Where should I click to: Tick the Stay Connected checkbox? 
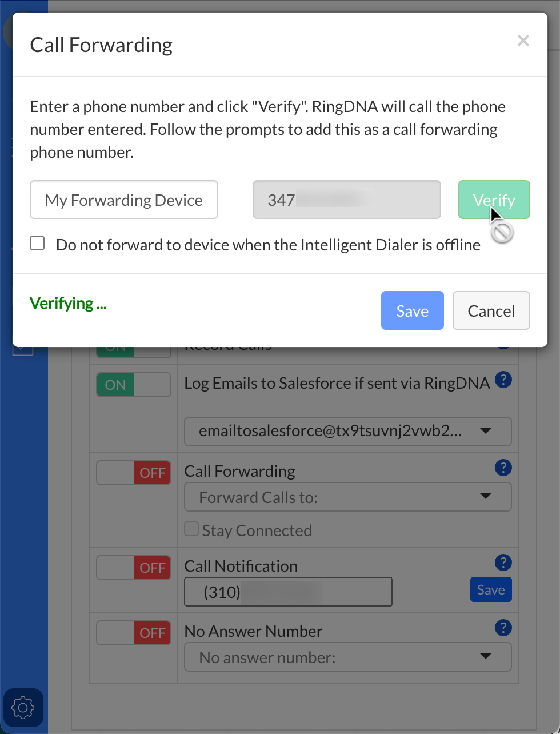(191, 529)
